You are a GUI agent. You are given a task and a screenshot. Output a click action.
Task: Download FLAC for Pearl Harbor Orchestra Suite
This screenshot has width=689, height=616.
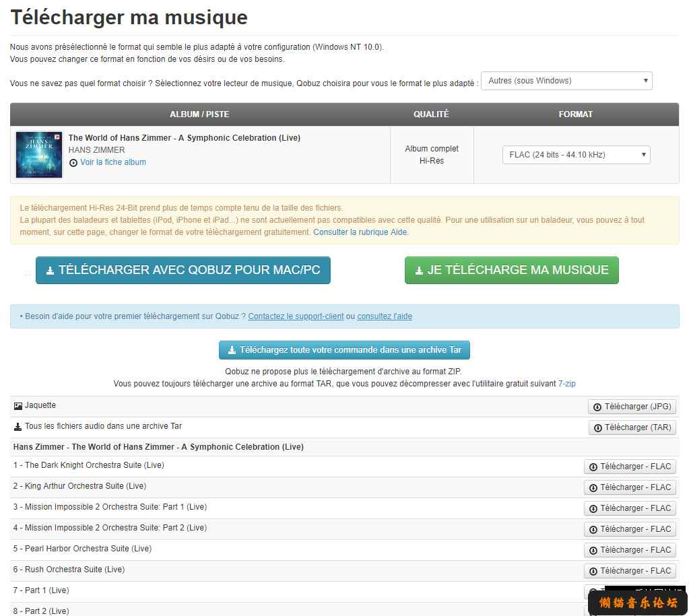tap(630, 550)
